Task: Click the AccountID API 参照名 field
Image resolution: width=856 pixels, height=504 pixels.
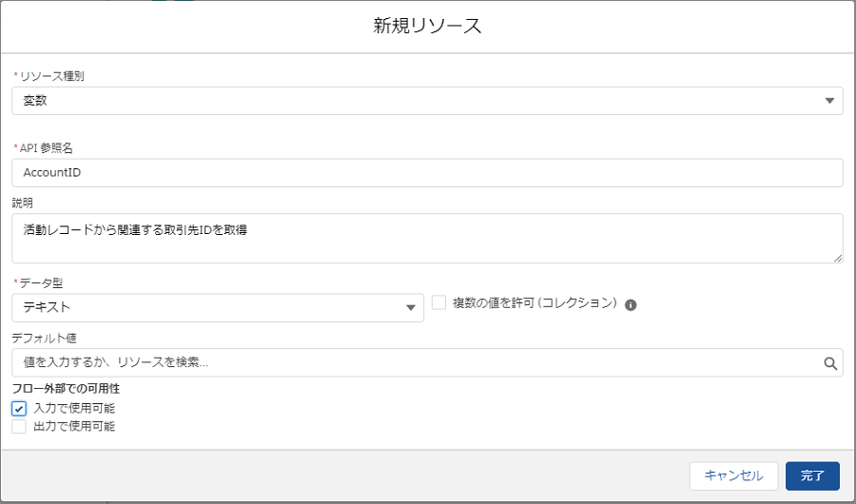Action: tap(427, 172)
